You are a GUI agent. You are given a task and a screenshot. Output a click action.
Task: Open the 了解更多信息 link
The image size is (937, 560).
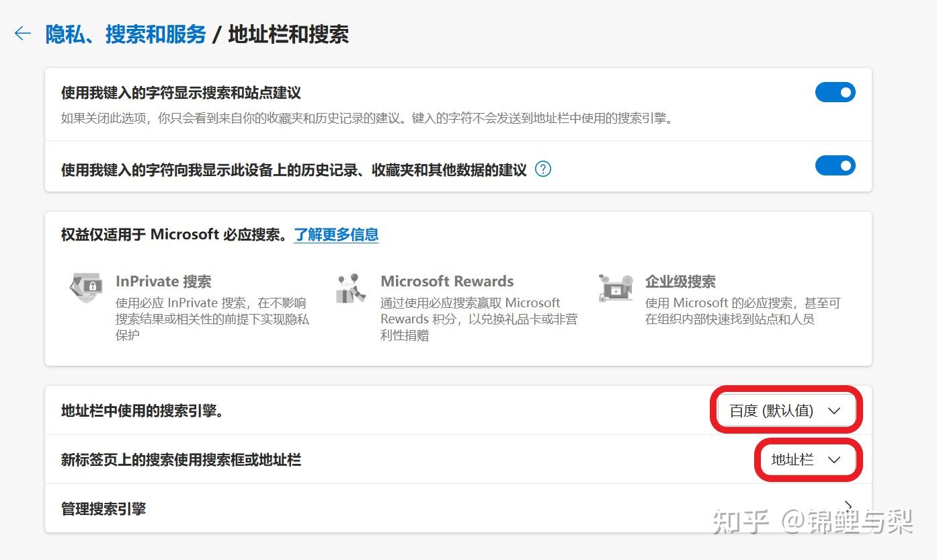tap(336, 235)
